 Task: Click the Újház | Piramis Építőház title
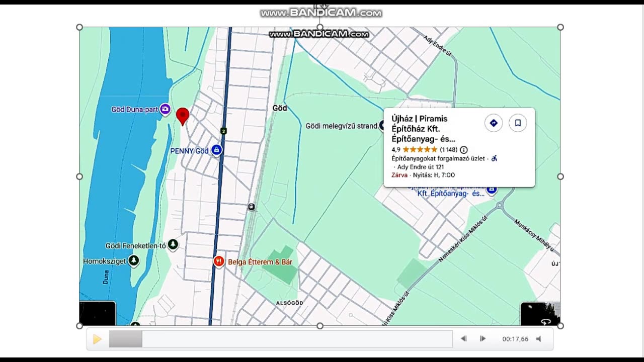click(x=423, y=129)
